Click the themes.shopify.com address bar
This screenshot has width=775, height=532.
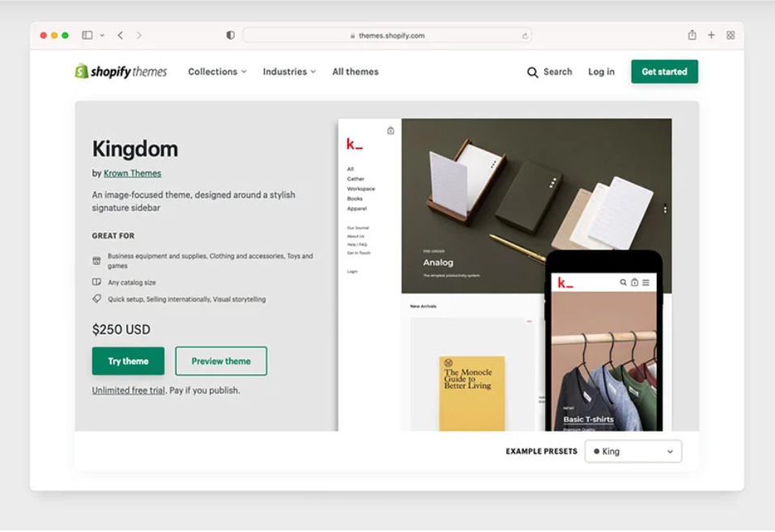click(387, 36)
